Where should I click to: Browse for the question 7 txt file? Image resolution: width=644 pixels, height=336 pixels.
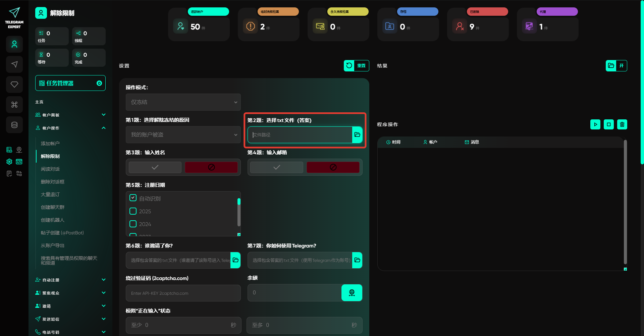[357, 260]
